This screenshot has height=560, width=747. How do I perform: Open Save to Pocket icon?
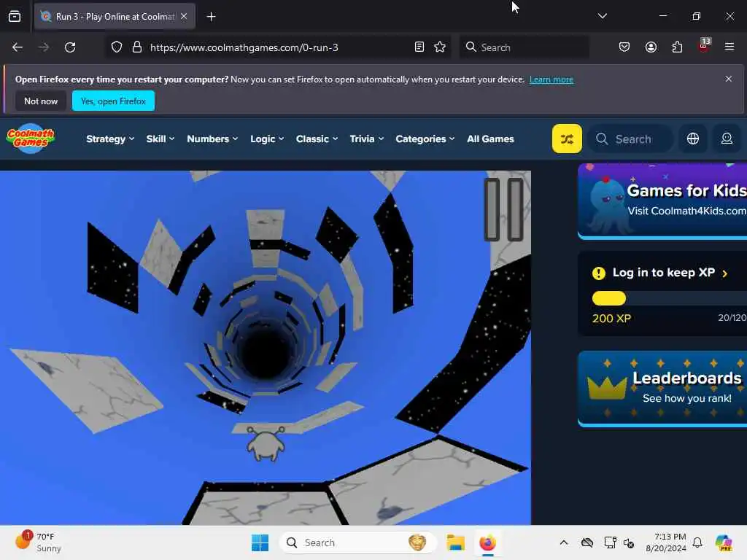tap(624, 47)
